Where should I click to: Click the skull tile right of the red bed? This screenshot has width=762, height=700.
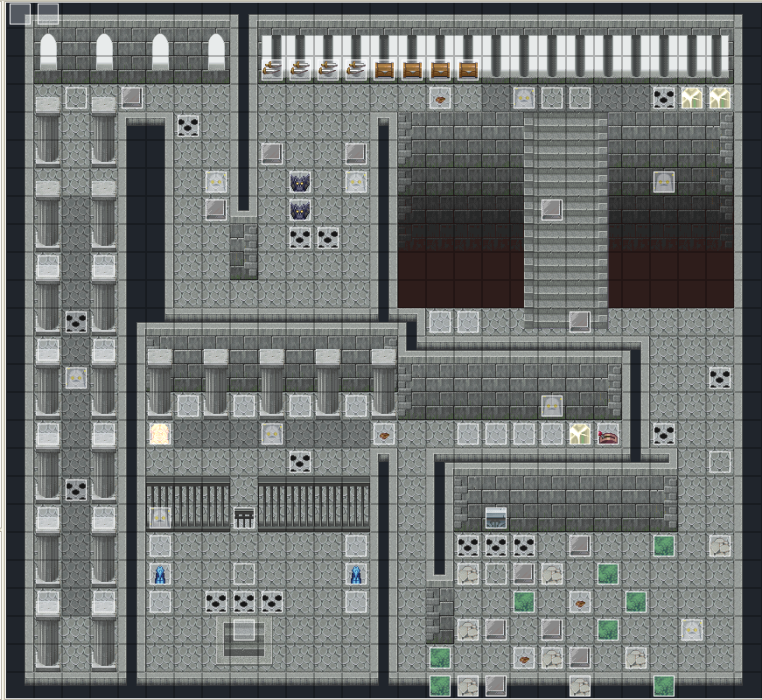(664, 434)
